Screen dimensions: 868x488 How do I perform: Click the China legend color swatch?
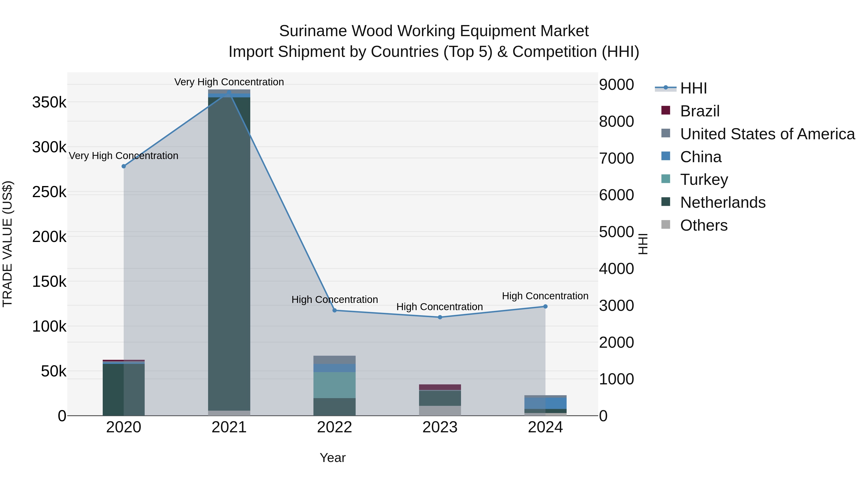coord(666,156)
